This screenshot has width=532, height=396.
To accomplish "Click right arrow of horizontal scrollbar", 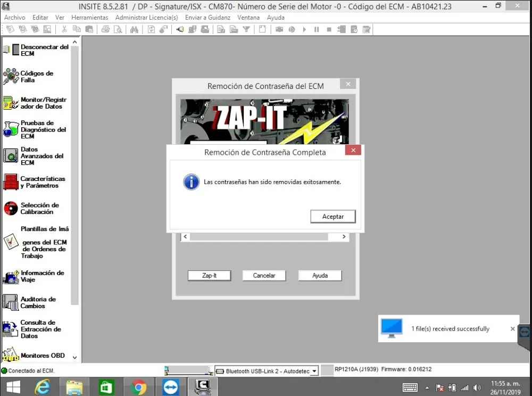I will (x=344, y=236).
